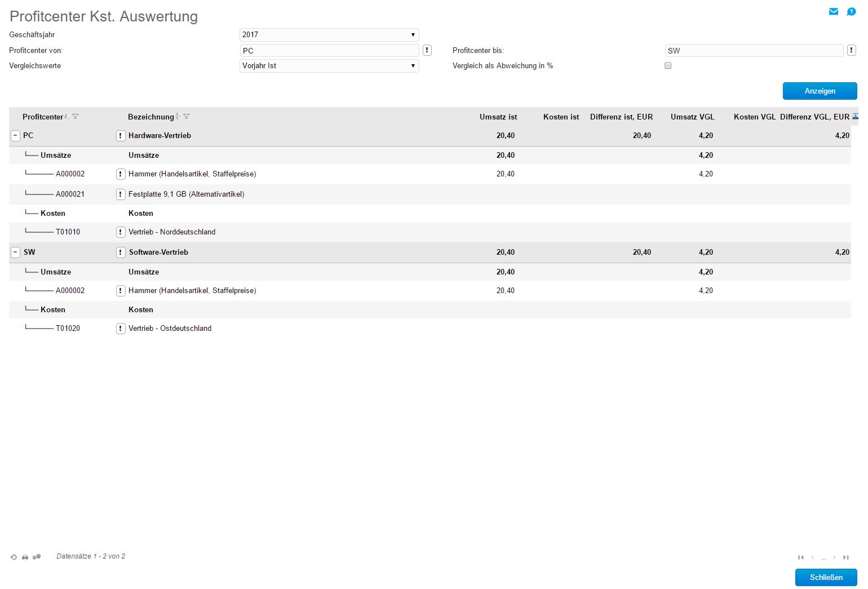Image resolution: width=868 pixels, height=589 pixels.
Task: Open info icon for Festplatte 9,1 GB
Action: [120, 194]
